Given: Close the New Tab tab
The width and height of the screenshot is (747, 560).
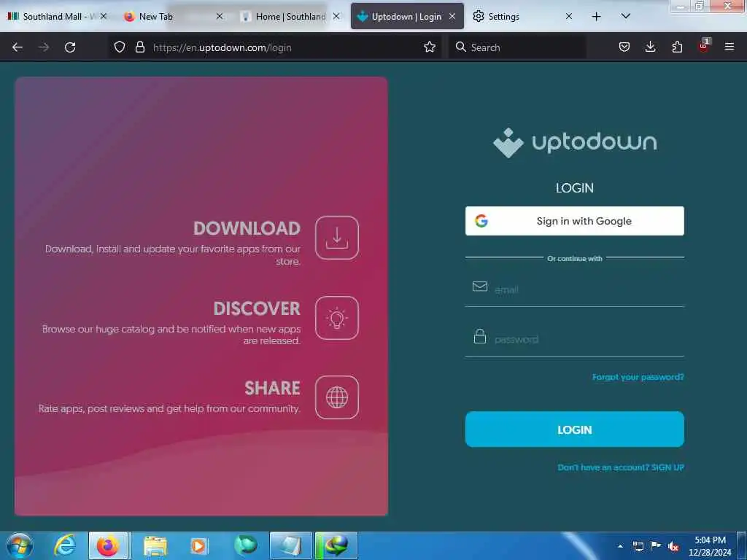Looking at the screenshot, I should pyautogui.click(x=219, y=17).
